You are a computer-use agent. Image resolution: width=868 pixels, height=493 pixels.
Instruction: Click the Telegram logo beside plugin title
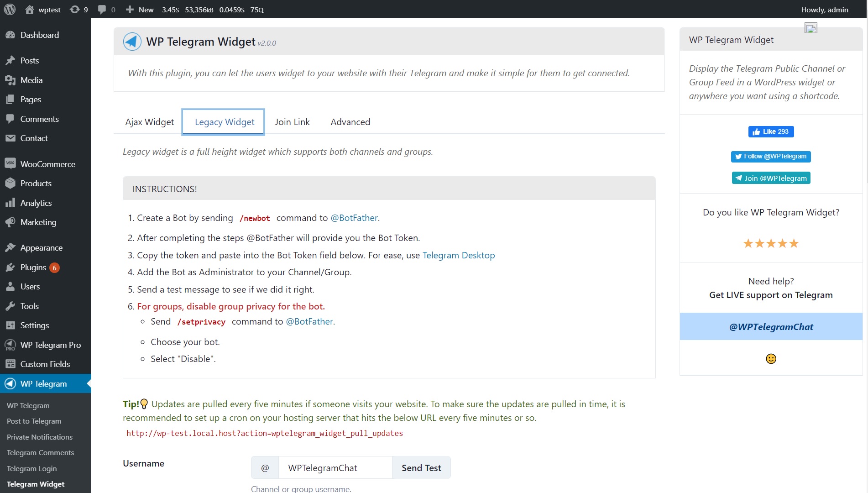click(132, 42)
